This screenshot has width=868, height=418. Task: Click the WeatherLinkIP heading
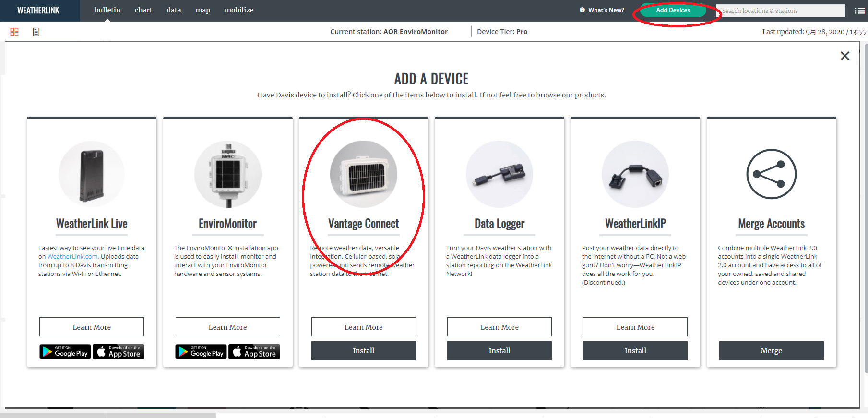635,224
